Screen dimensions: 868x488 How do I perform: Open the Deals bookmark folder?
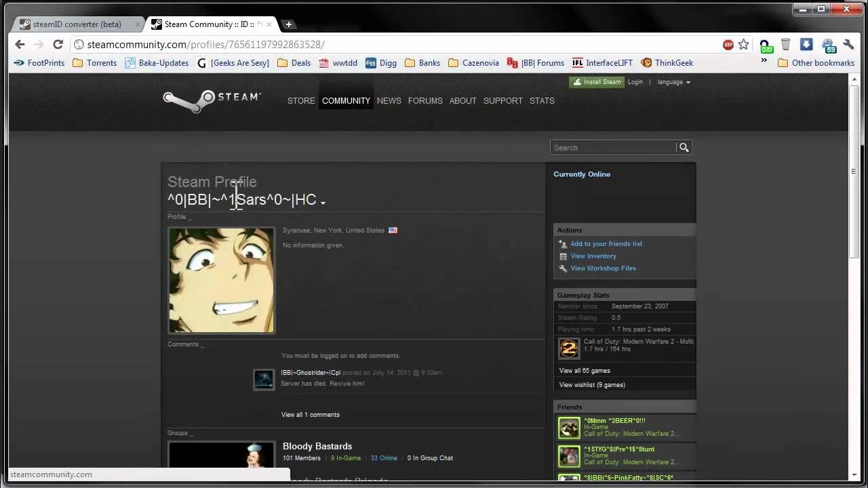(x=294, y=63)
